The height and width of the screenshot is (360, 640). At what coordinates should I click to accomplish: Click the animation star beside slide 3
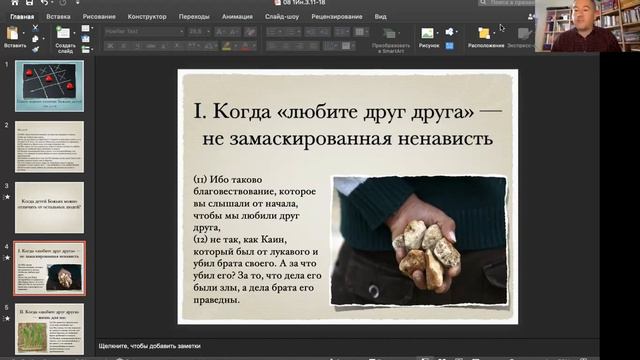tap(7, 197)
